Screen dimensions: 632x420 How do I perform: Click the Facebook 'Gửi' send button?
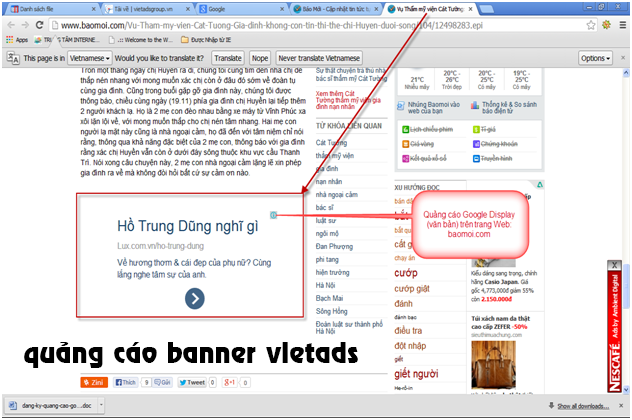point(162,382)
